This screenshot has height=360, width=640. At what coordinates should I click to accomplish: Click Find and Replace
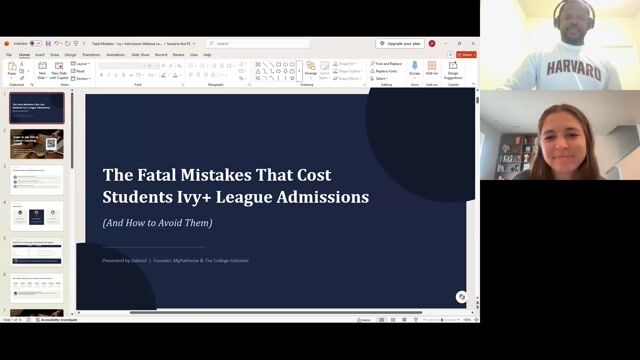pos(386,64)
